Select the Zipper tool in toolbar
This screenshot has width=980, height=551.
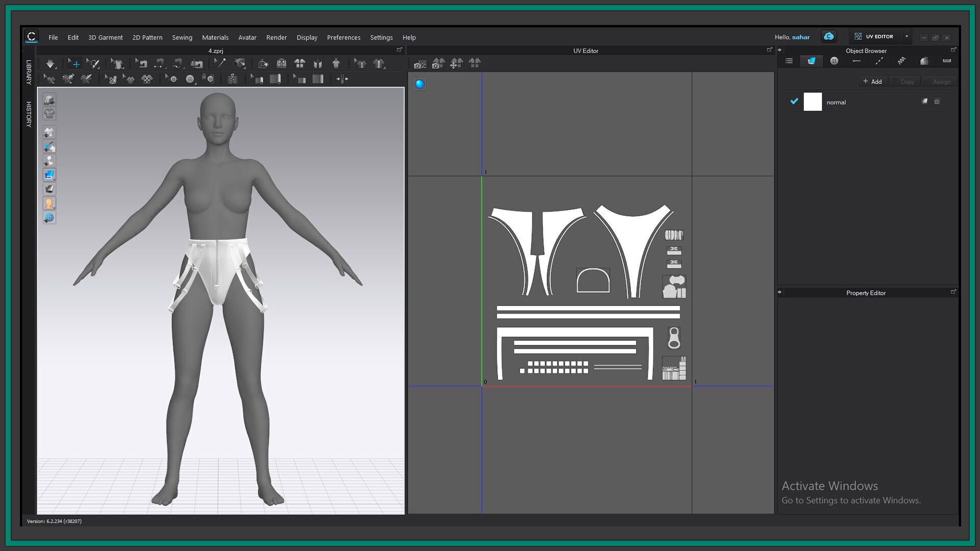point(232,79)
